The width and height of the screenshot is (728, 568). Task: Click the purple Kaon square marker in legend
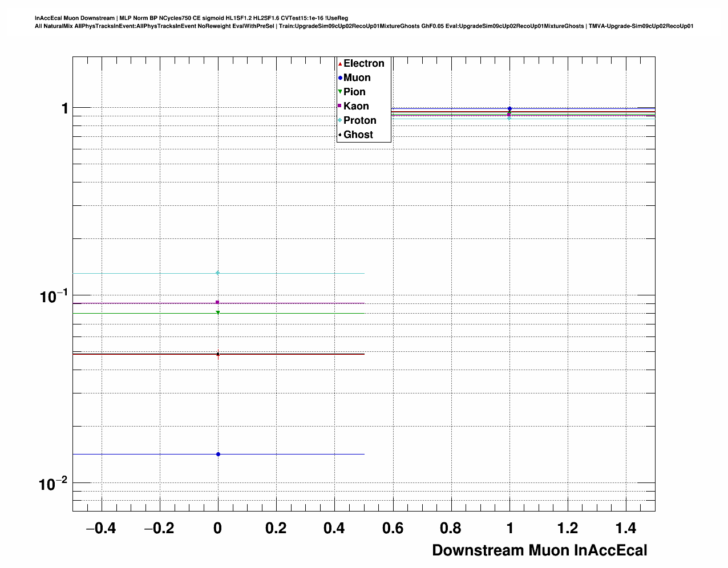click(x=340, y=106)
